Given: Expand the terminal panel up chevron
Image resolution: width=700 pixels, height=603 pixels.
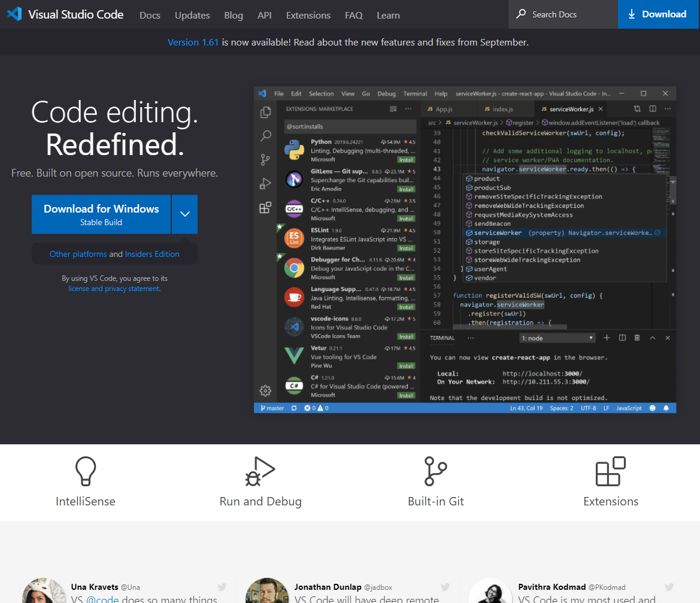Looking at the screenshot, I should (x=652, y=338).
